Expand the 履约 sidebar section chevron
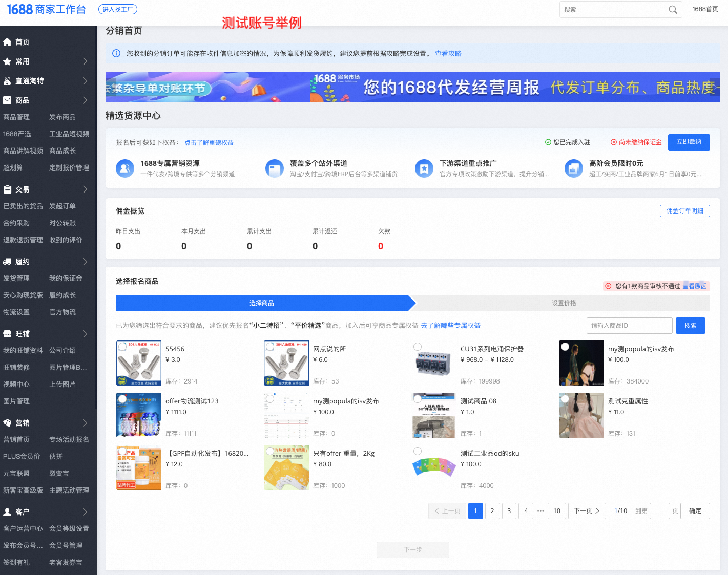The height and width of the screenshot is (575, 728). [x=86, y=261]
